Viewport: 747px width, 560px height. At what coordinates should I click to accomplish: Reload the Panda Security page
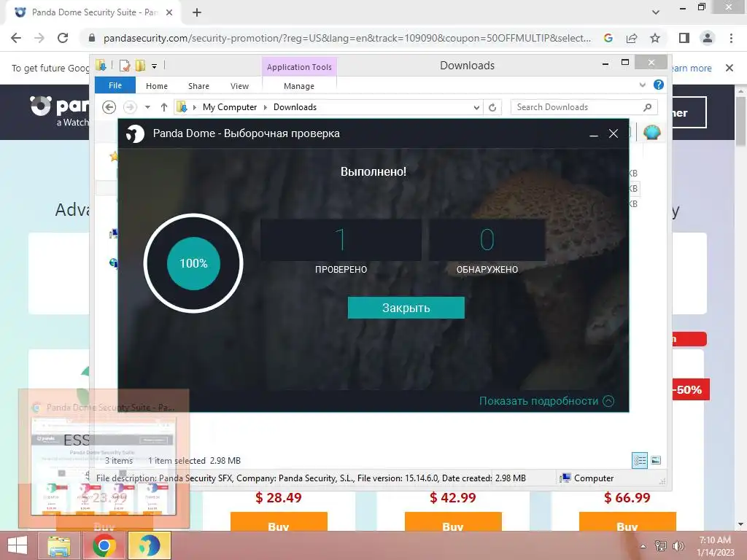pos(63,38)
